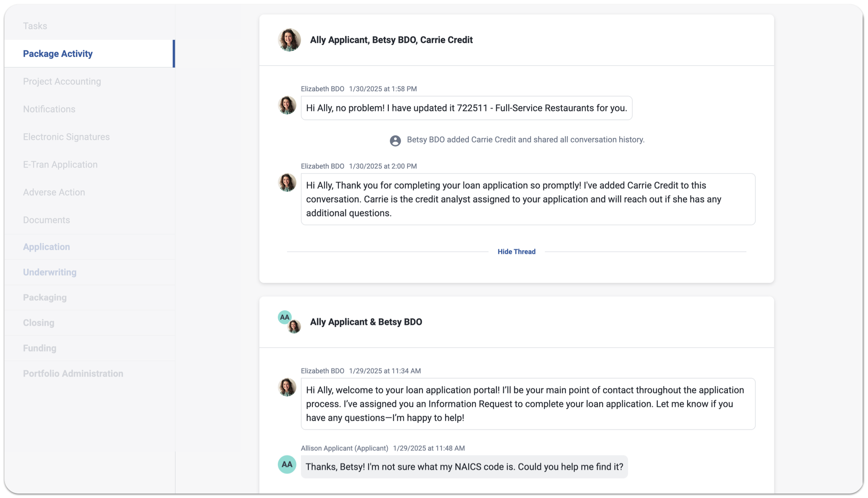The image size is (868, 498).
Task: Navigate to E-Tran Application
Action: [x=60, y=165]
